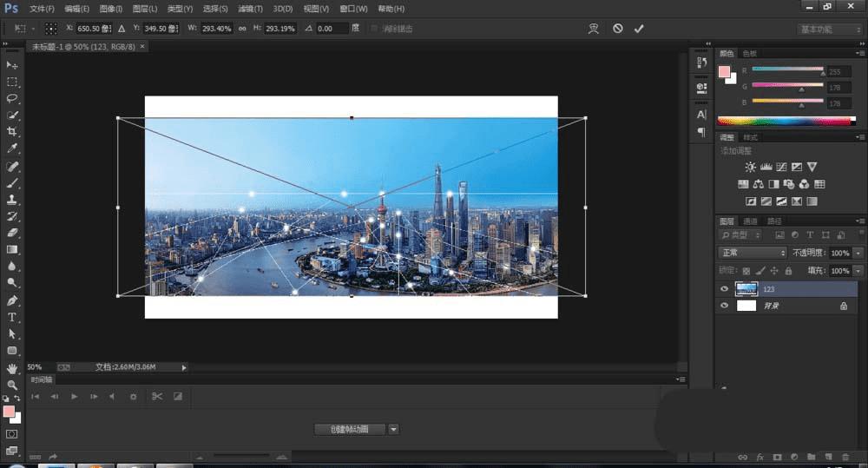Select the Crop tool in the toolbar
The width and height of the screenshot is (868, 468).
(12, 131)
